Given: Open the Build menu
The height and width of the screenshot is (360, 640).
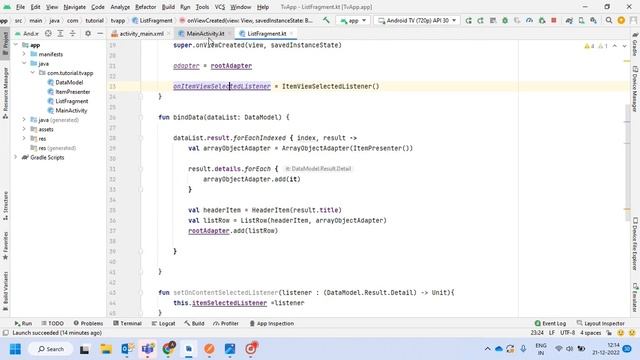Looking at the screenshot, I should [168, 7].
